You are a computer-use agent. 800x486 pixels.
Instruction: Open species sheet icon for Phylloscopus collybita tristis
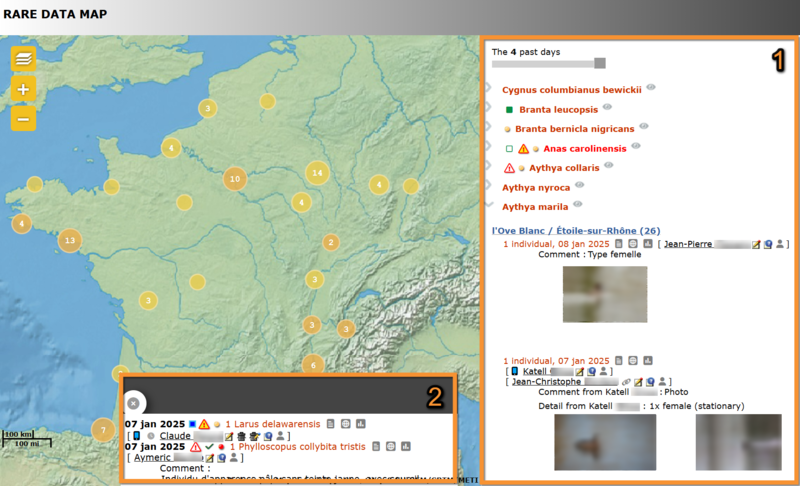(376, 446)
